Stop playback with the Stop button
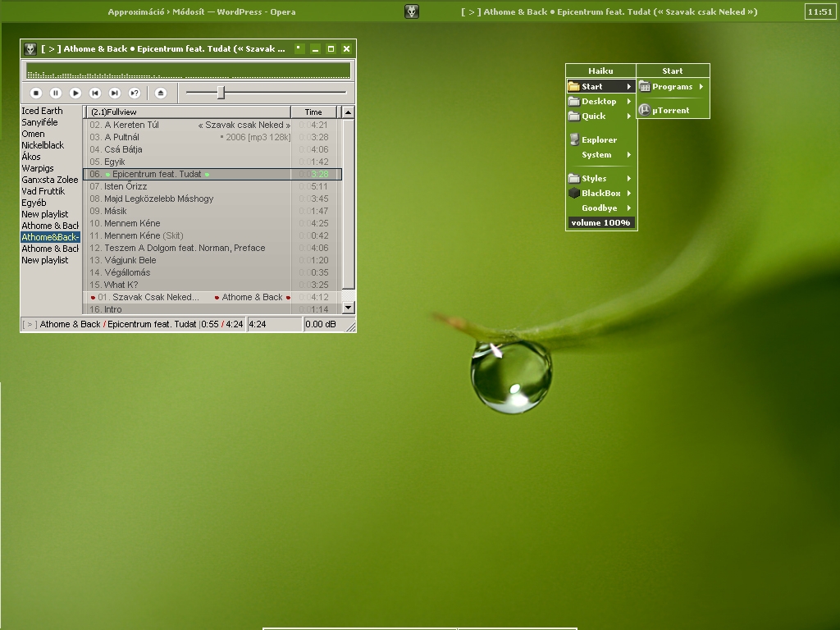This screenshot has width=840, height=630. coord(36,94)
